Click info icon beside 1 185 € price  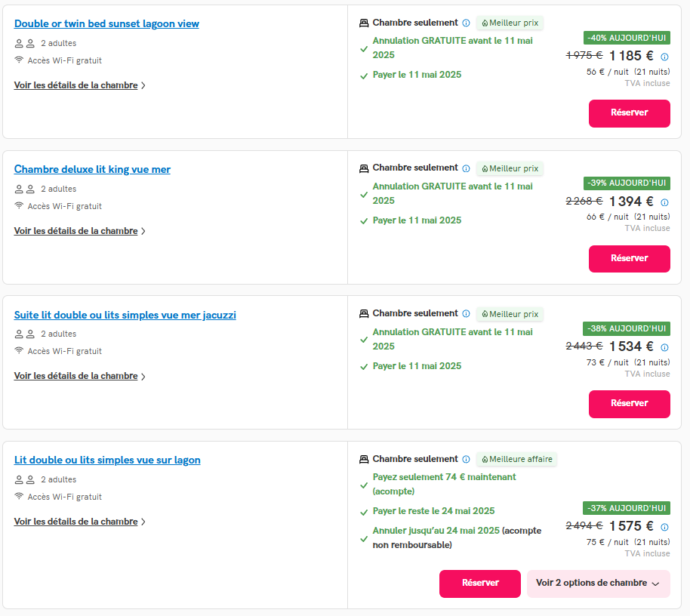pos(664,57)
